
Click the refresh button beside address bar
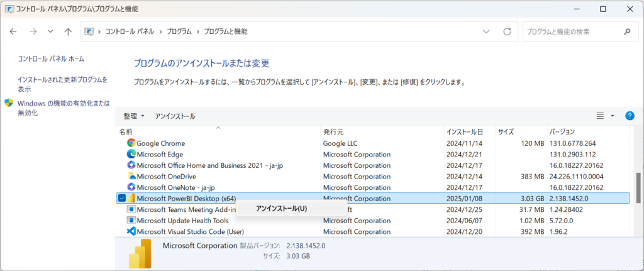click(x=508, y=31)
